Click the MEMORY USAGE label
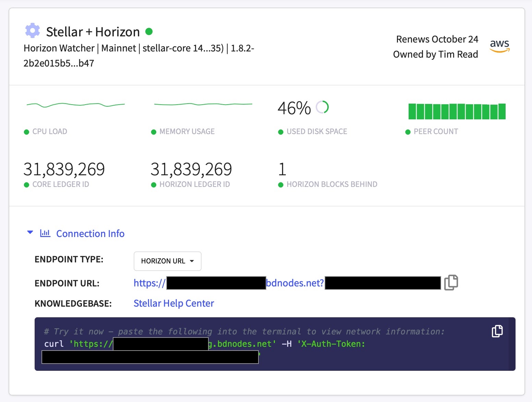532x402 pixels. pos(187,131)
